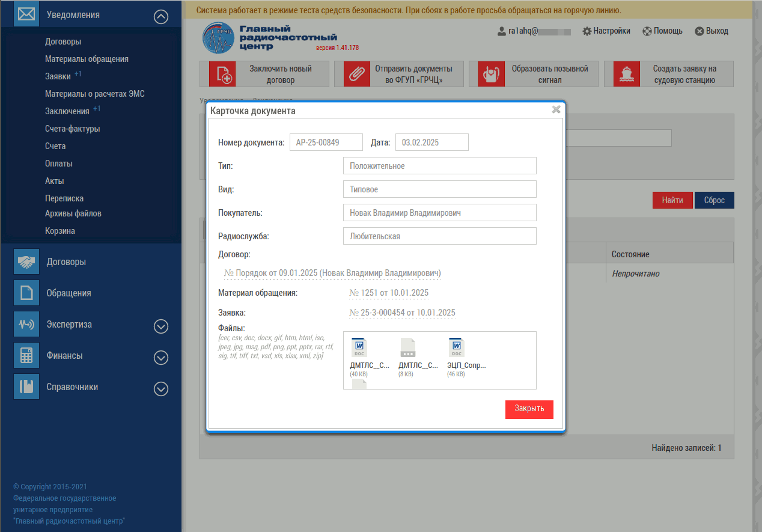Image resolution: width=762 pixels, height=532 pixels.
Task: Click the Найти search button
Action: [672, 200]
